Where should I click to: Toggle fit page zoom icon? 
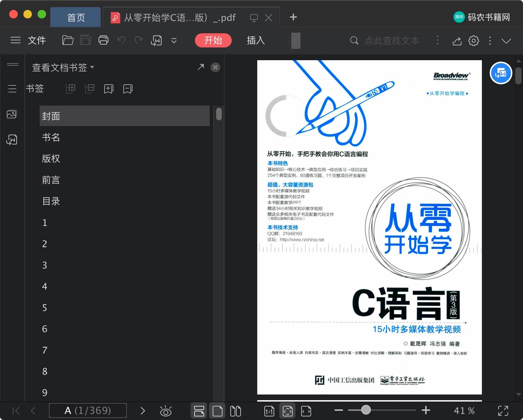tap(288, 411)
